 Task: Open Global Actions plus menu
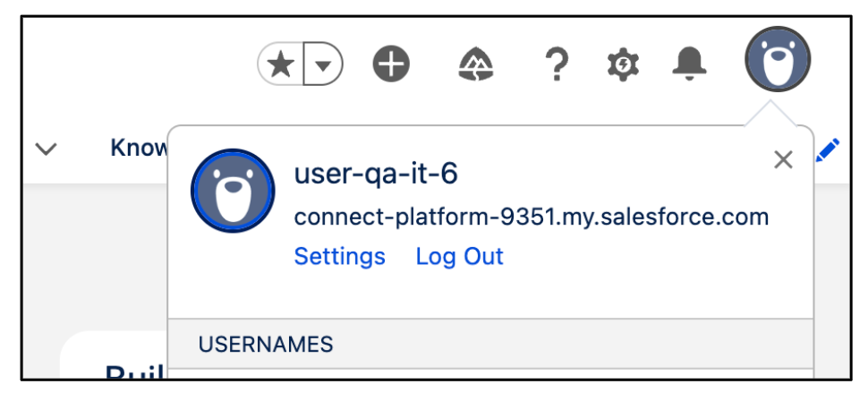pos(391,64)
